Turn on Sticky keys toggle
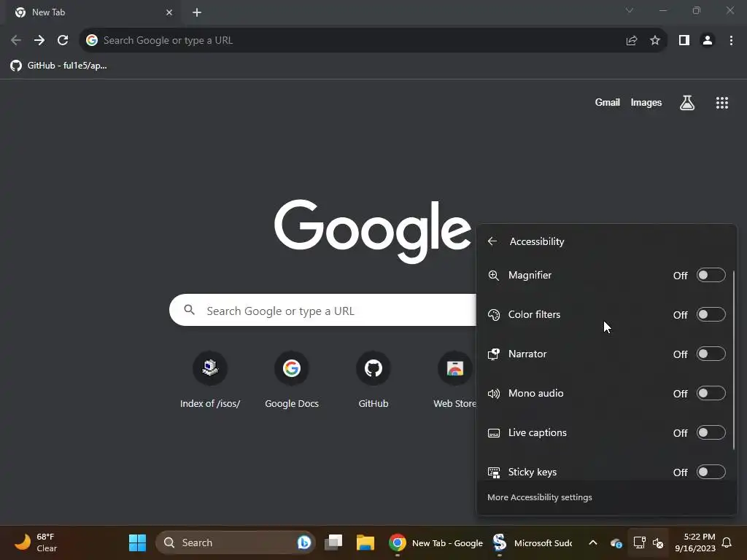747x560 pixels. (x=711, y=472)
